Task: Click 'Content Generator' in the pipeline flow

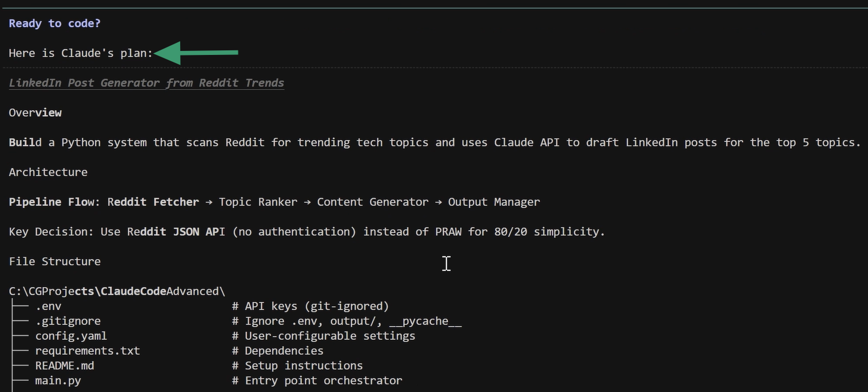Action: coord(372,202)
